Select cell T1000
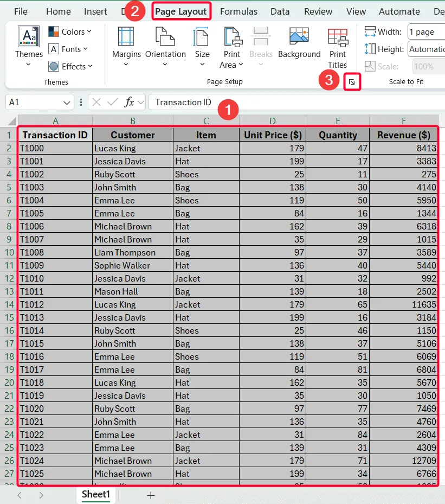The image size is (445, 504). pos(55,148)
